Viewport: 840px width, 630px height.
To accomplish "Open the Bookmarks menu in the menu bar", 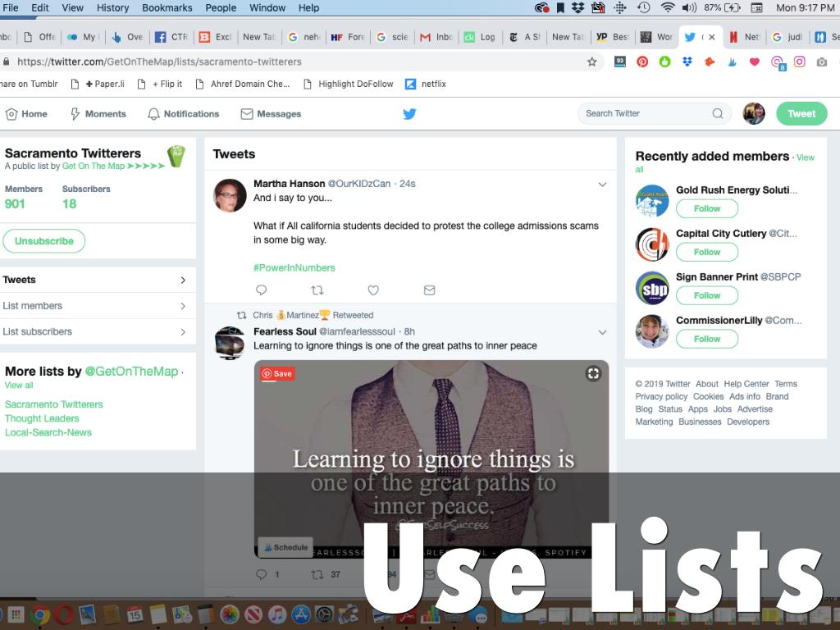I will (x=167, y=7).
